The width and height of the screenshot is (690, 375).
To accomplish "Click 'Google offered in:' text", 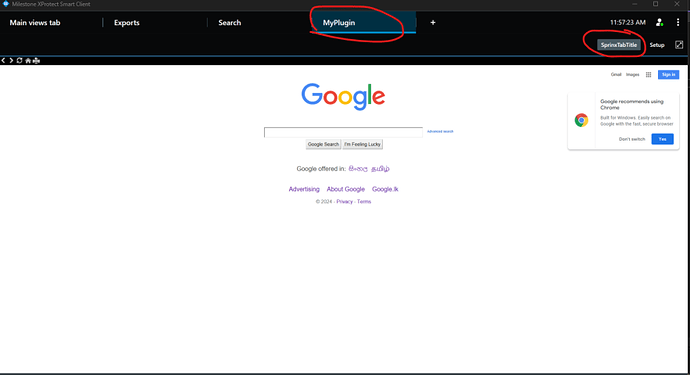I will (321, 169).
